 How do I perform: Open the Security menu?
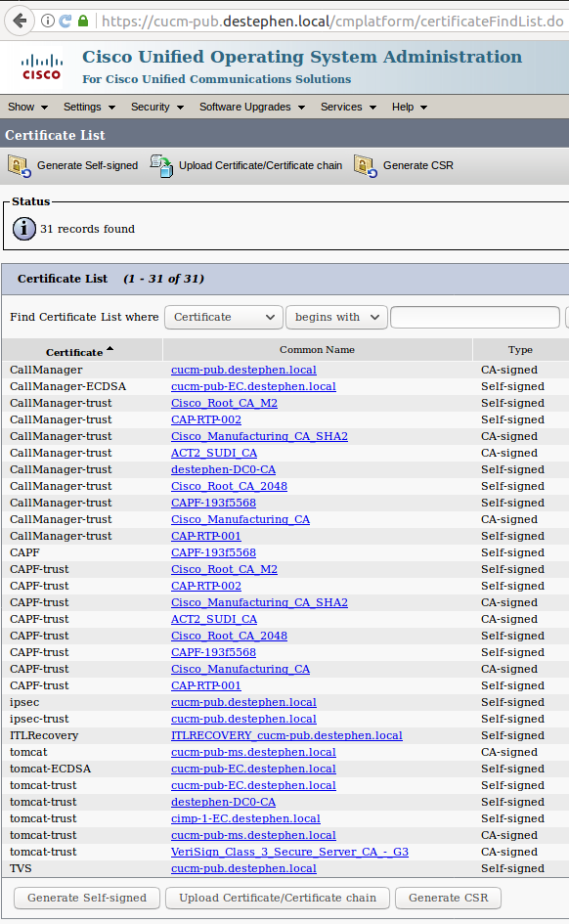[157, 107]
